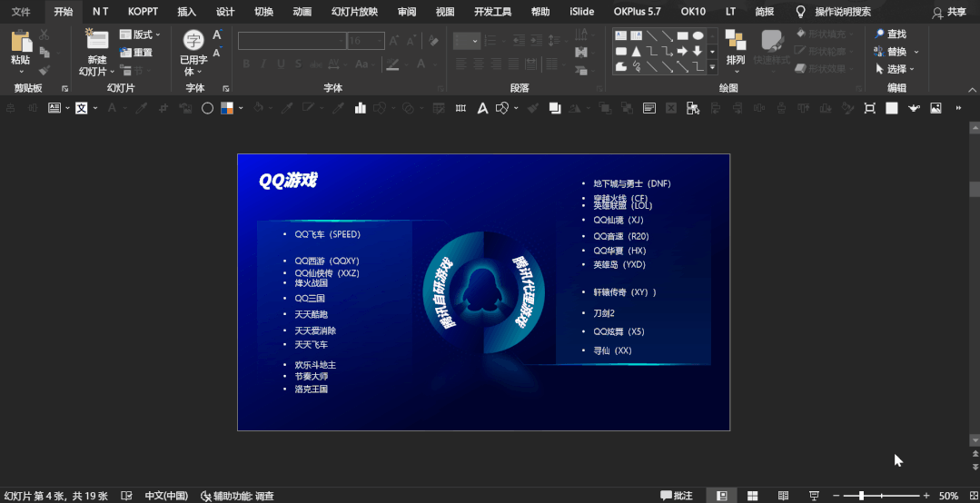Switch to the Animations (动画) tab
The height and width of the screenshot is (503, 980).
302,11
